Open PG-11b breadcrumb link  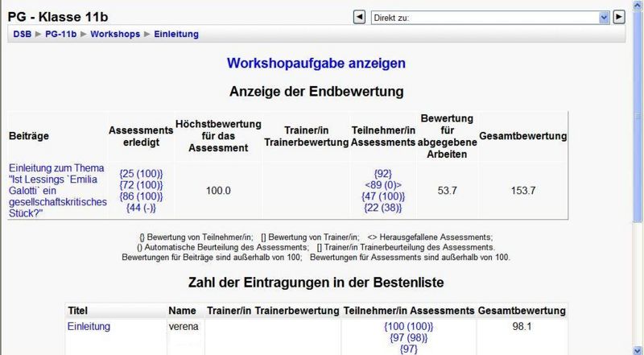(x=61, y=35)
